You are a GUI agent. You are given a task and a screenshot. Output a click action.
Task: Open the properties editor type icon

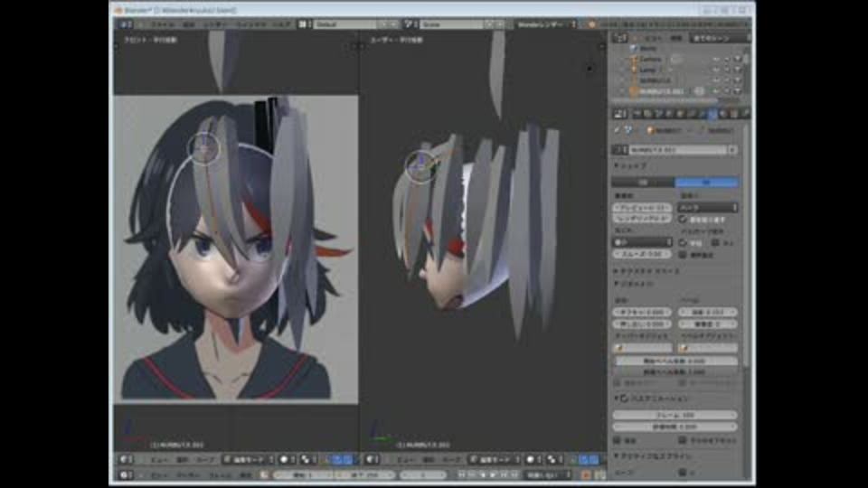619,114
